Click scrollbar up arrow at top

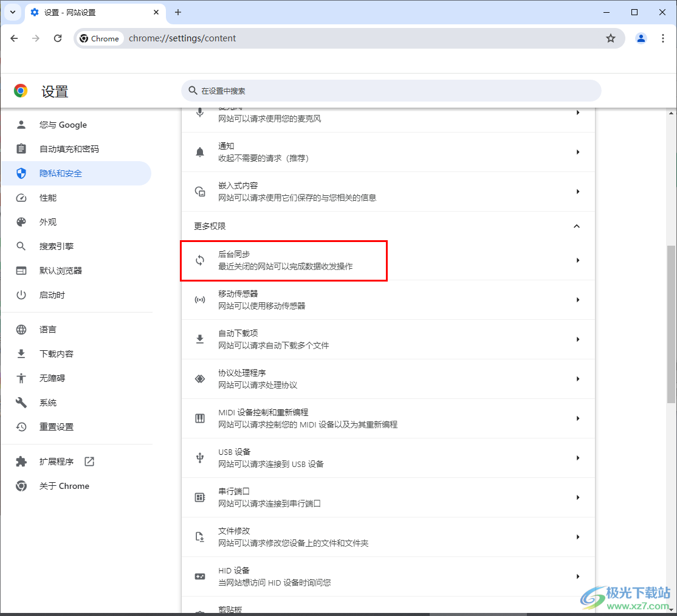[671, 113]
